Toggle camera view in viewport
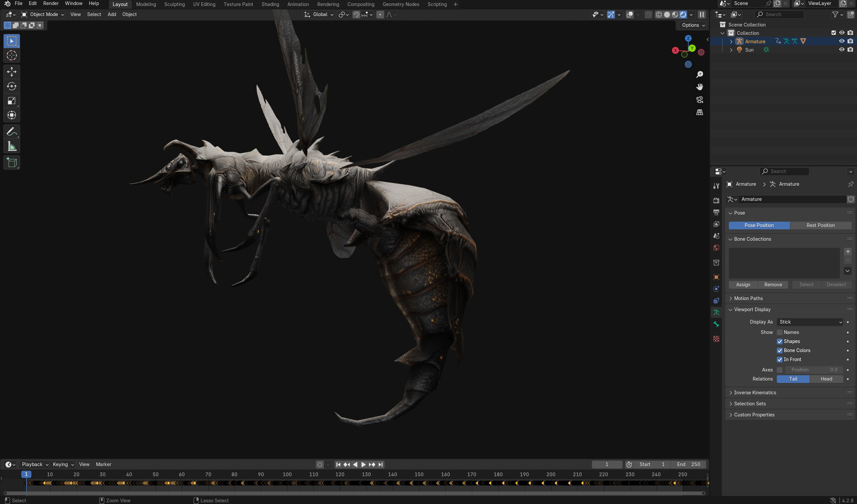Screen dimensions: 857x504 (700, 100)
